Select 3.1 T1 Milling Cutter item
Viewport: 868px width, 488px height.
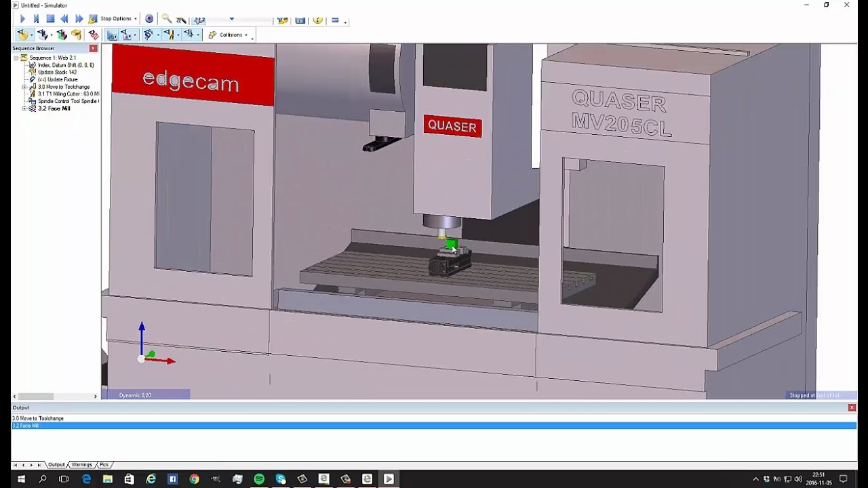(68, 94)
